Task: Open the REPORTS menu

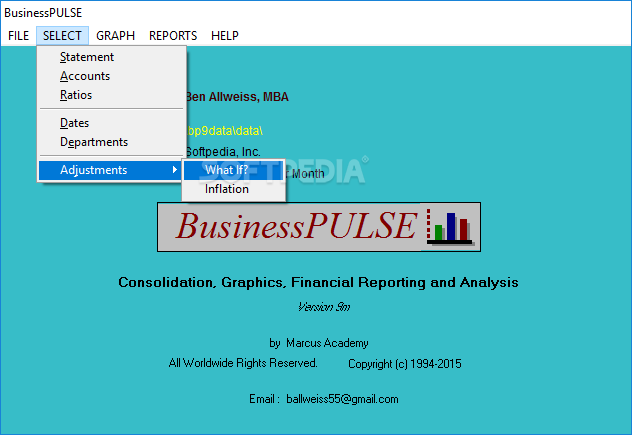Action: click(173, 36)
